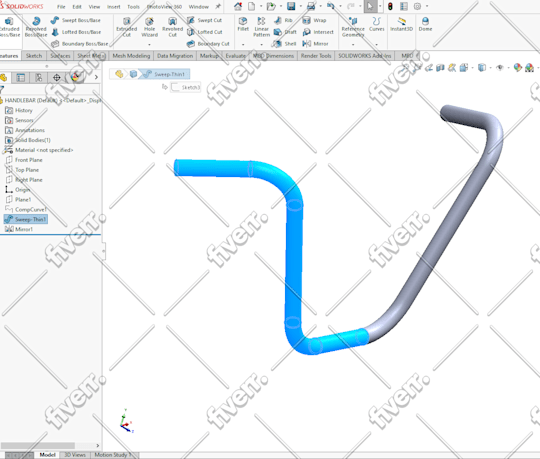Select the Rib tool
Viewport: 540px width, 459px height.
283,20
